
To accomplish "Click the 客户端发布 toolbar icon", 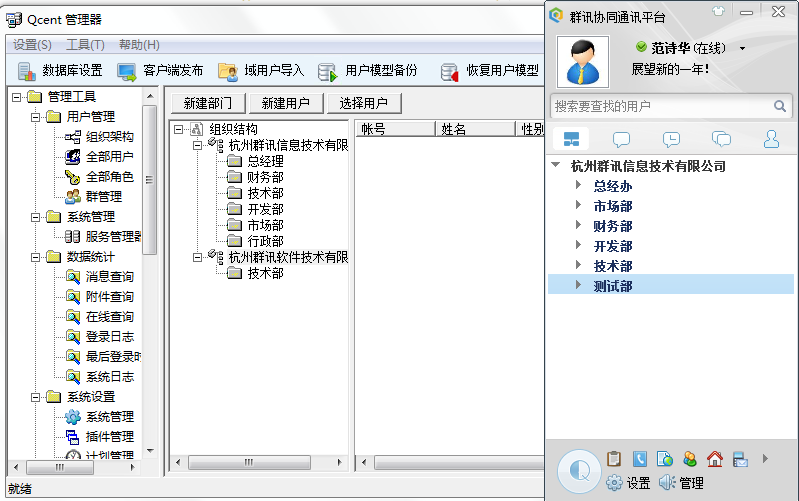I will [126, 71].
